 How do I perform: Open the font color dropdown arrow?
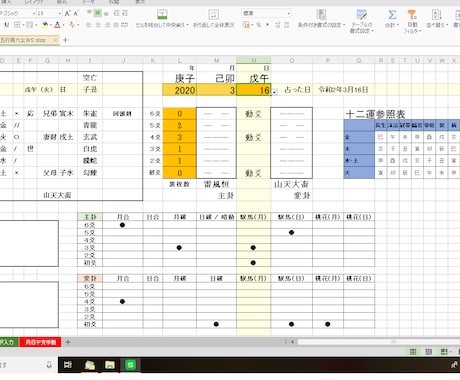[x=63, y=25]
